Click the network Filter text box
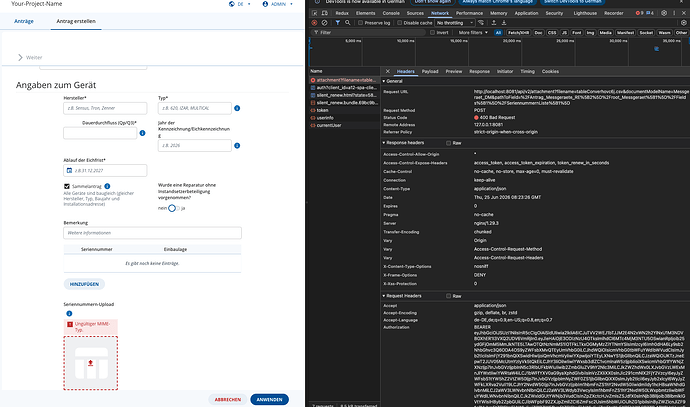Viewport: 690px width, 407px height. point(368,33)
